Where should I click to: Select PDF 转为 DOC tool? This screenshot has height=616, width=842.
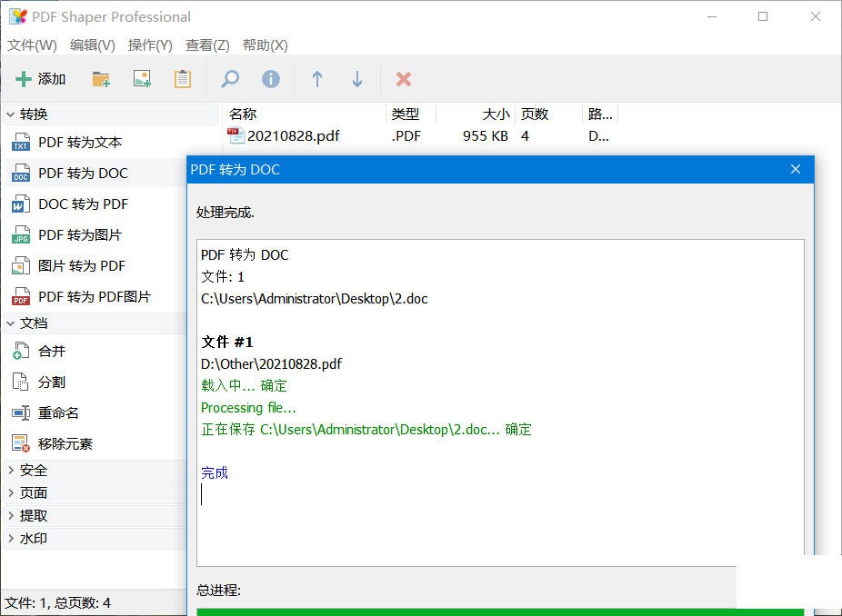click(96, 174)
